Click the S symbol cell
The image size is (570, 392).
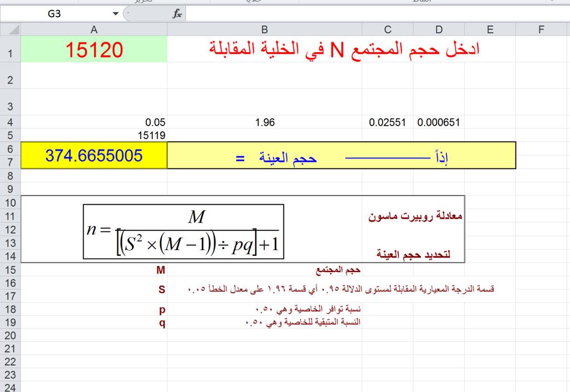[x=94, y=289]
